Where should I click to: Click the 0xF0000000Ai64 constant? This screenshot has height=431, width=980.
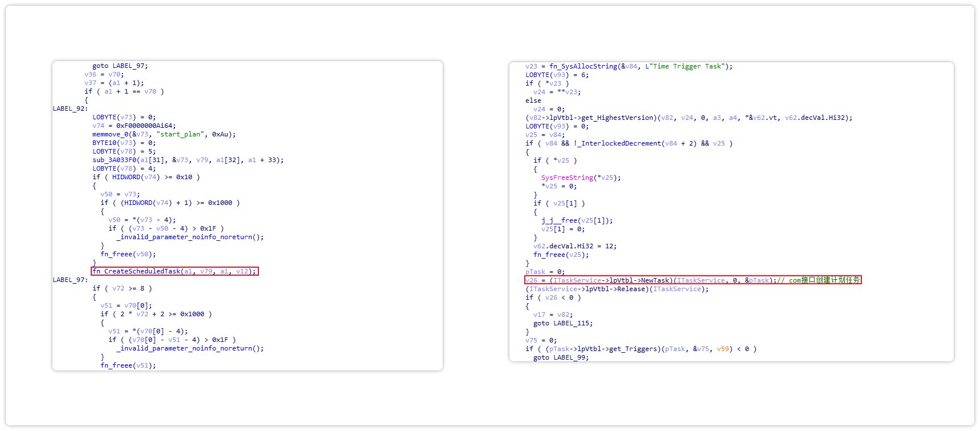[x=146, y=126]
